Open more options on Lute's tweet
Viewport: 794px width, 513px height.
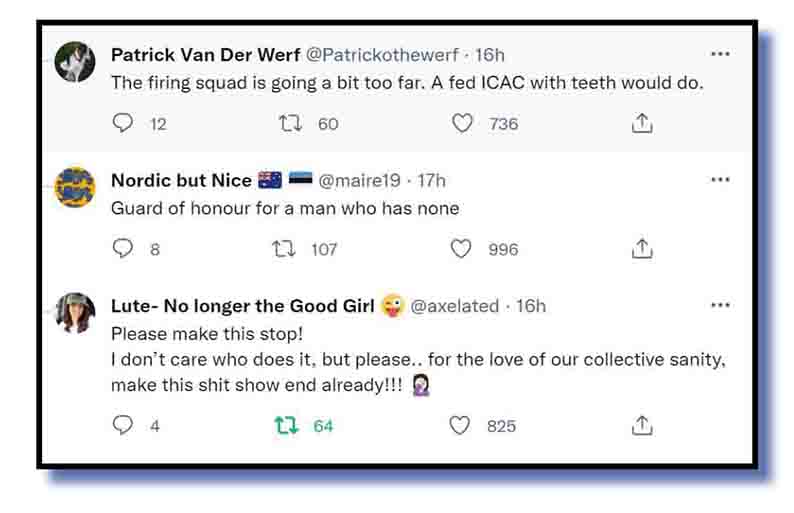(720, 305)
